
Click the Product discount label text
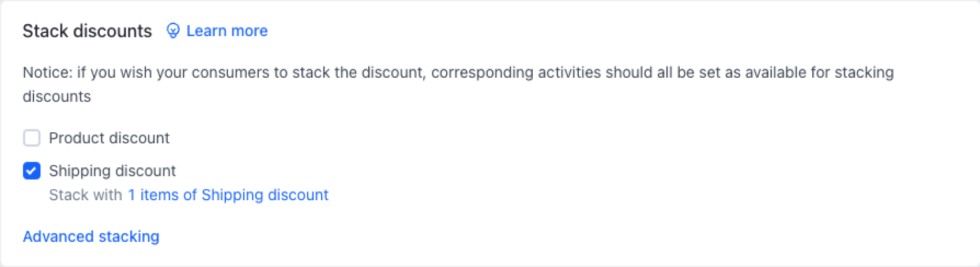(109, 138)
